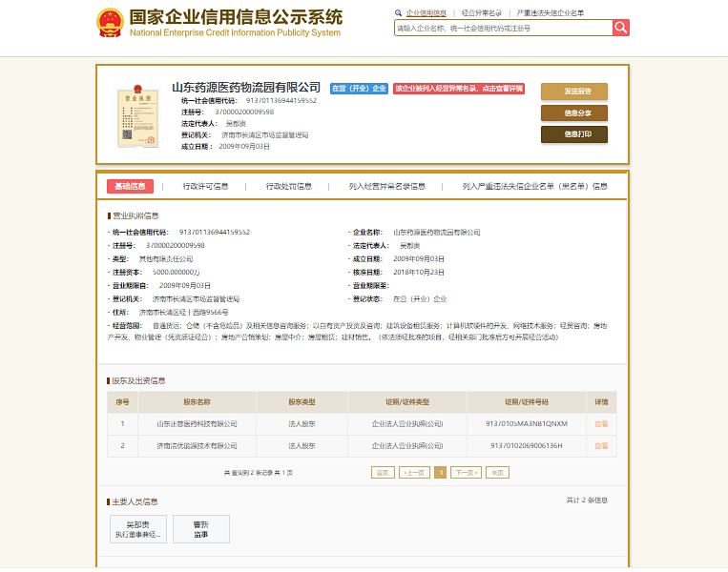The image size is (728, 572).
Task: Click the red magnifier search button
Action: (x=621, y=28)
